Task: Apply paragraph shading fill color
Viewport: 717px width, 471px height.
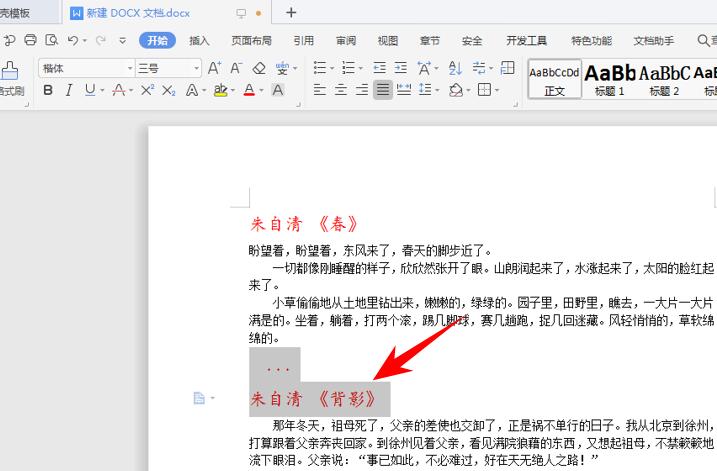Action: [x=456, y=90]
